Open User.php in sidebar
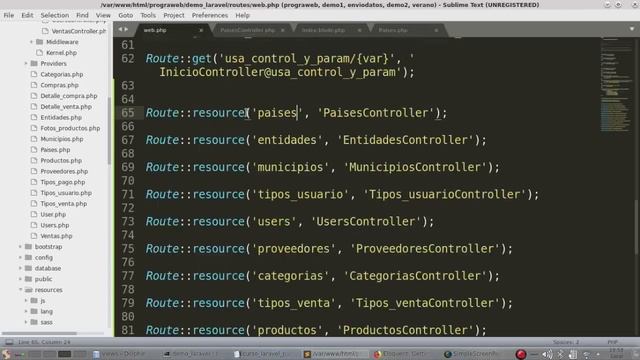Viewport: 640px width, 360px height. (53, 214)
